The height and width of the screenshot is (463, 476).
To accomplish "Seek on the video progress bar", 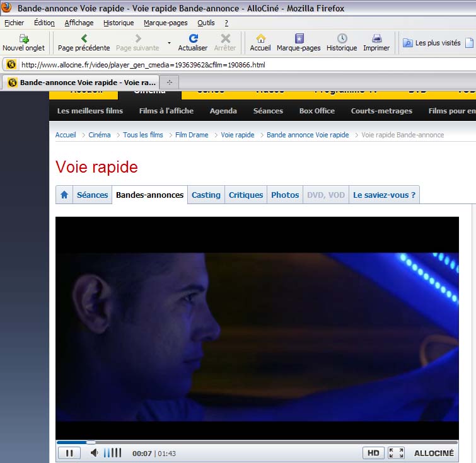I will pyautogui.click(x=257, y=442).
